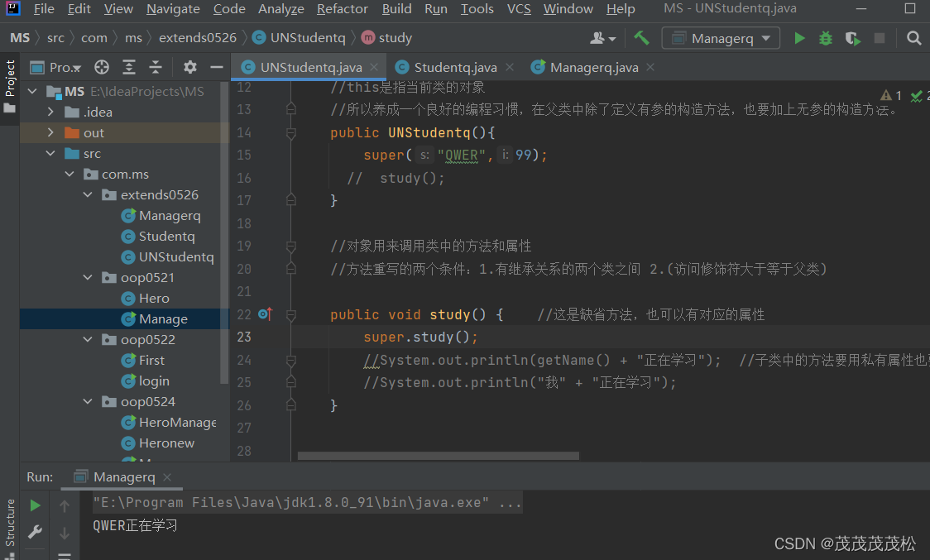Toggle fold marker on line 14 constructor
The width and height of the screenshot is (930, 560).
click(x=290, y=133)
